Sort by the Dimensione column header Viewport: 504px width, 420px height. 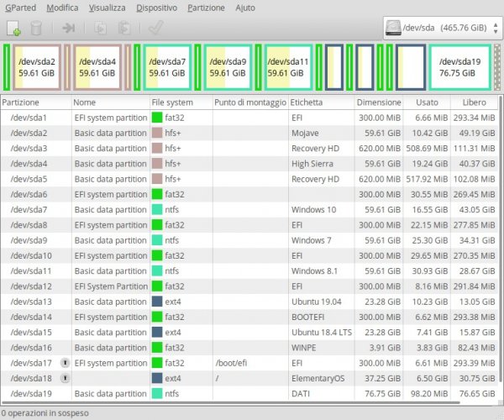click(379, 102)
